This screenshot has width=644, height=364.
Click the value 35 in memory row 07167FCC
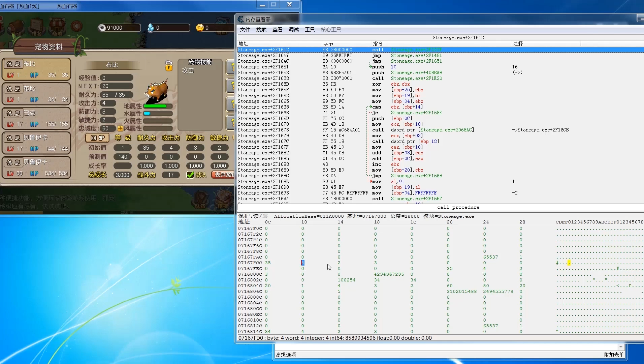(x=268, y=263)
